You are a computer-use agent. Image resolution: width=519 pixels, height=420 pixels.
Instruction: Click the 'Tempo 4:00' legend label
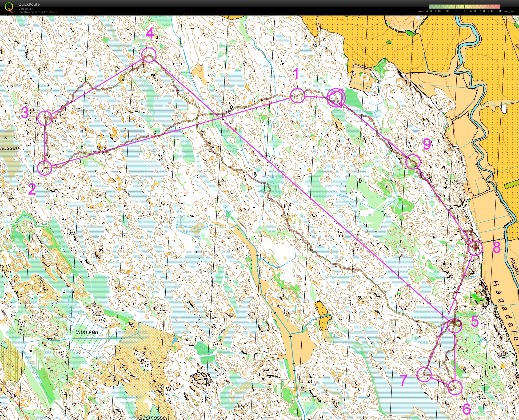coord(424,11)
